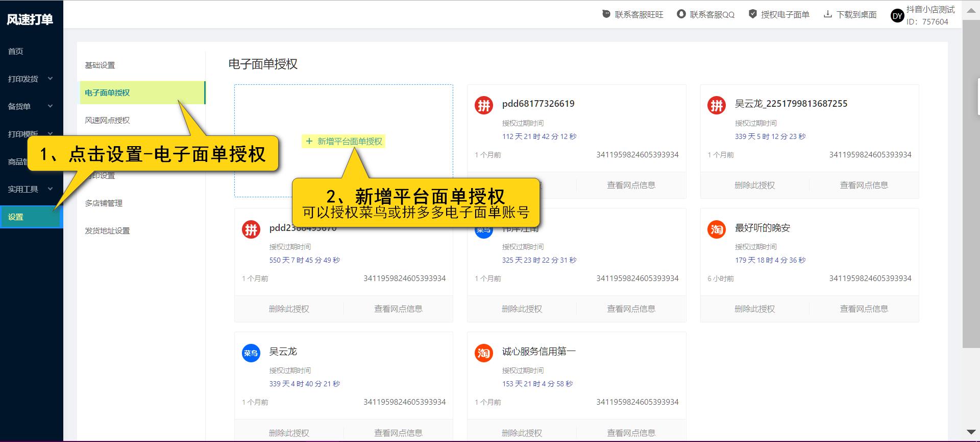Expand the 打印发货 sidebar menu

(x=31, y=79)
